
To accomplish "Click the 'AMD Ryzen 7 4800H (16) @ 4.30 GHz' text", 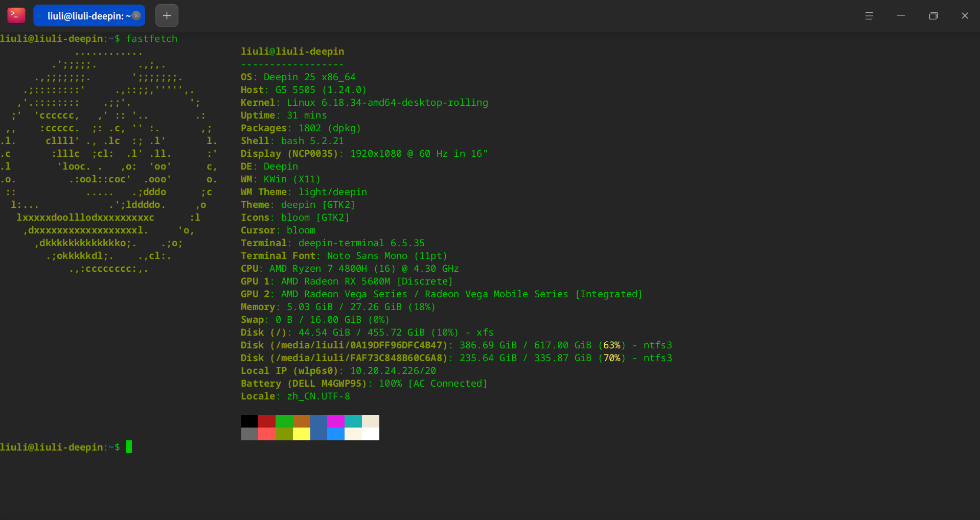I will tap(364, 269).
